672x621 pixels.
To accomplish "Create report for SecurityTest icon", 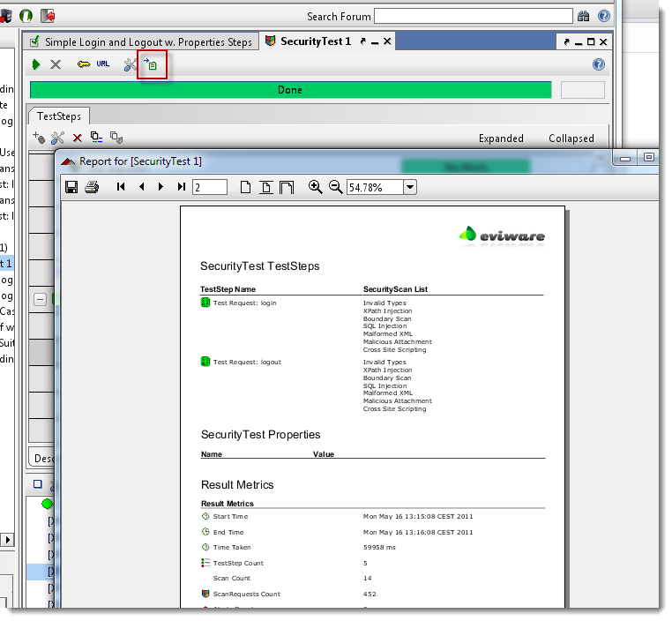I will click(151, 64).
